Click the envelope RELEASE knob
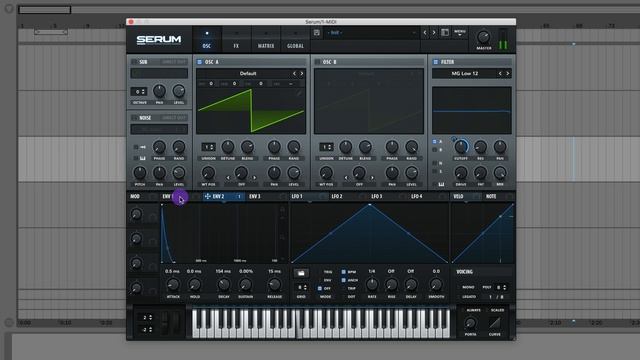This screenshot has height=360, width=640. click(x=274, y=284)
